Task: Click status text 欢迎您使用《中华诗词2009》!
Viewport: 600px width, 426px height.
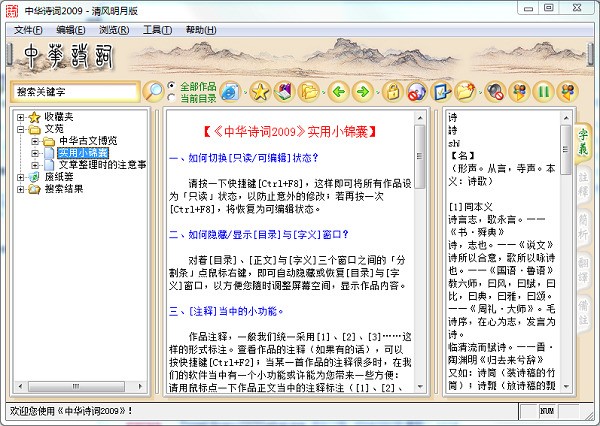Action: 71,411
